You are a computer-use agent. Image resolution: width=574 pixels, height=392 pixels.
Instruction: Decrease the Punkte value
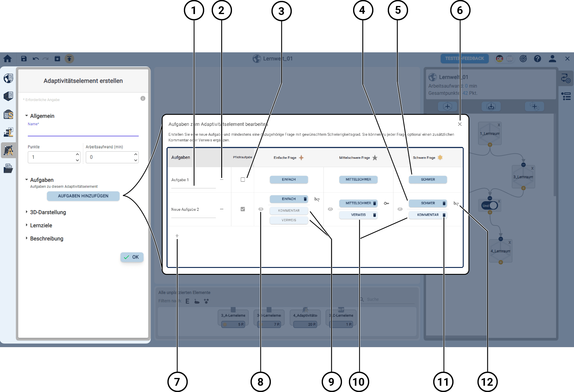point(77,160)
